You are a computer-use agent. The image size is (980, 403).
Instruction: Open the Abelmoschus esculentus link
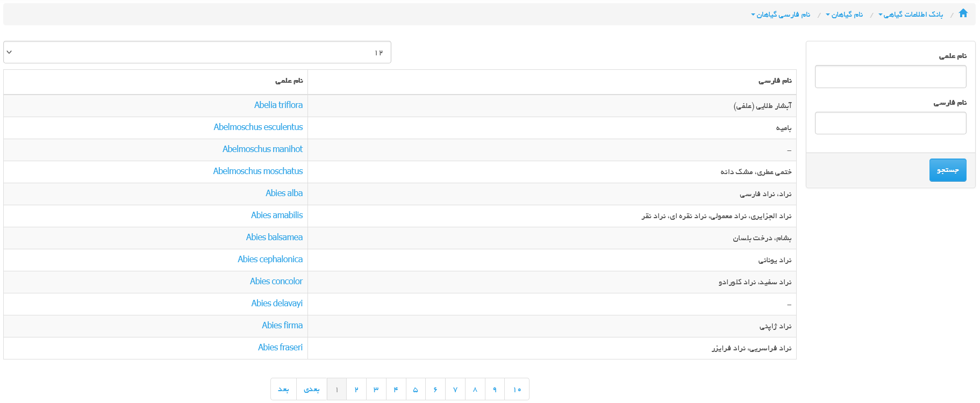pyautogui.click(x=258, y=127)
